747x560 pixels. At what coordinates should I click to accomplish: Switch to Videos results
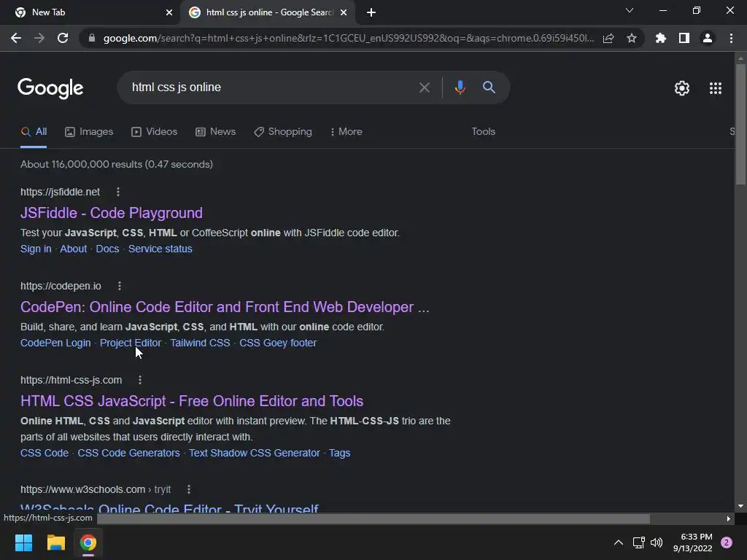click(155, 132)
